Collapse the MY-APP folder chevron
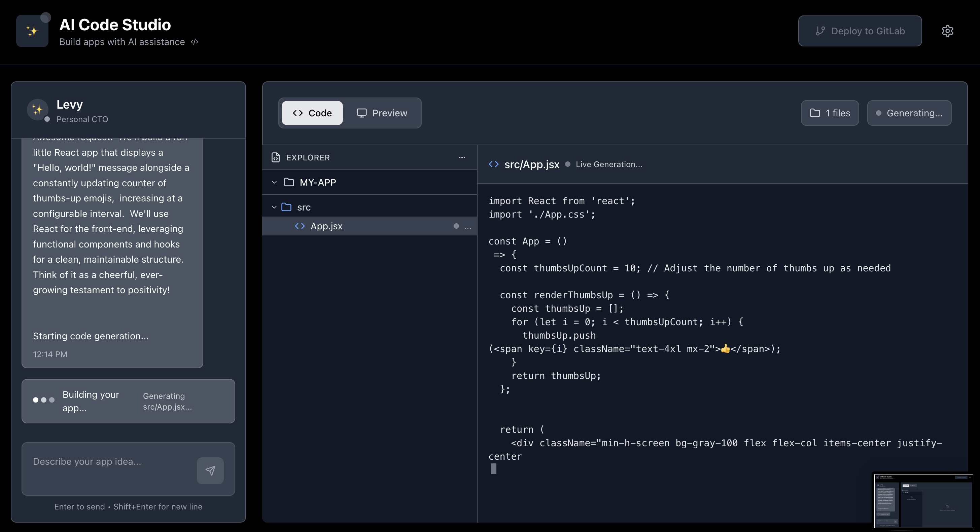Screen dimensions: 980x532 click(274, 183)
